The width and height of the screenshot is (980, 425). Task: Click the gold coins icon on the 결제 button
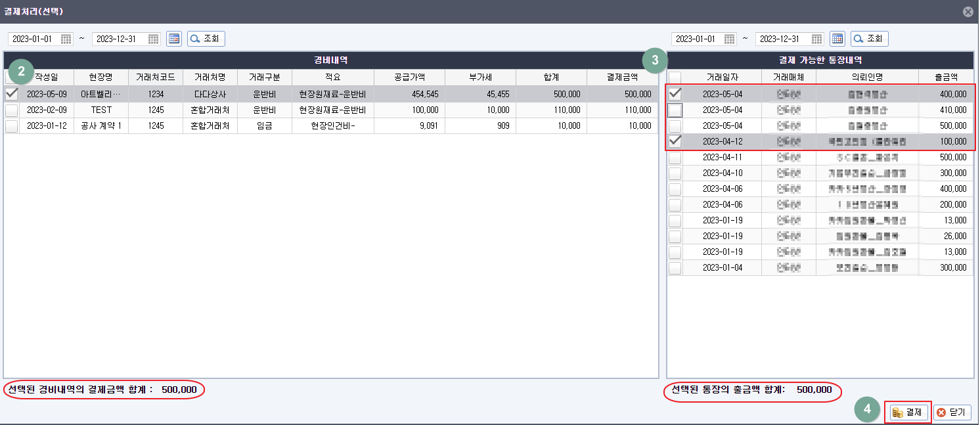897,412
